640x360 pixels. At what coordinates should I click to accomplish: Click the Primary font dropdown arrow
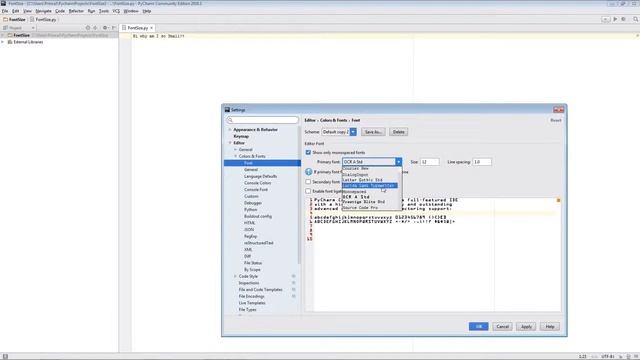click(x=398, y=162)
